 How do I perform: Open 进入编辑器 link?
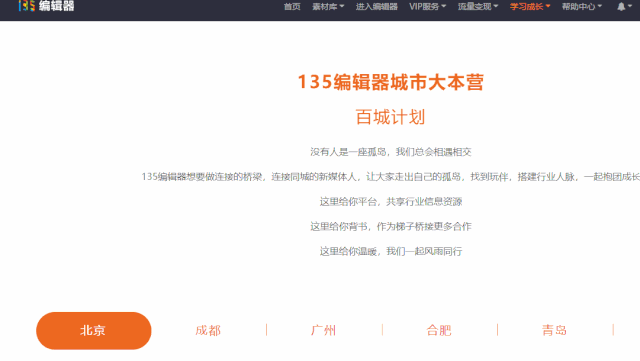point(376,7)
